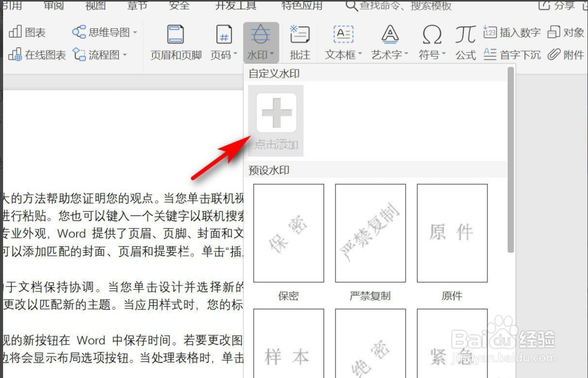Click the 原件 label under thumbnail
Viewport: 588px width, 378px height.
452,296
